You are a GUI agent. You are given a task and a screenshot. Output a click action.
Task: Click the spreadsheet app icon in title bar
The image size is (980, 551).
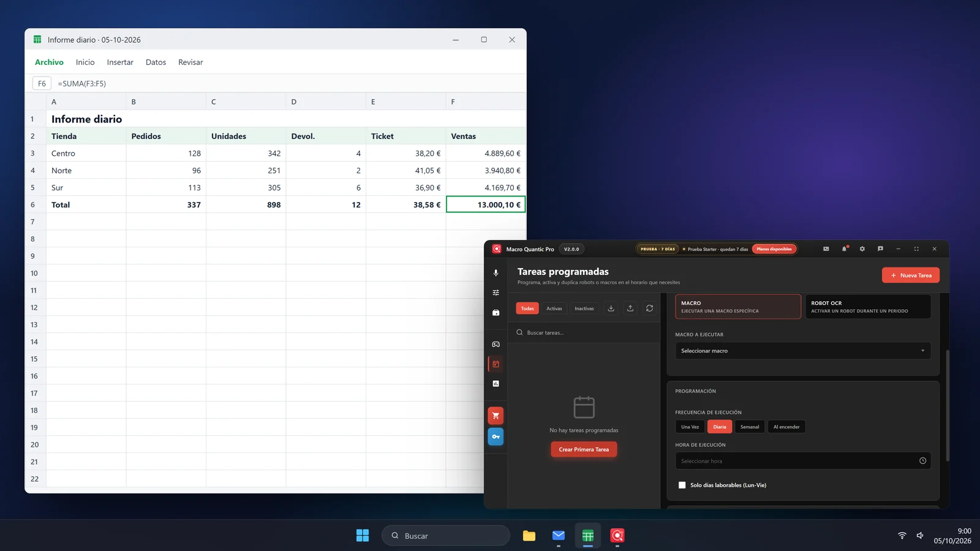click(37, 40)
